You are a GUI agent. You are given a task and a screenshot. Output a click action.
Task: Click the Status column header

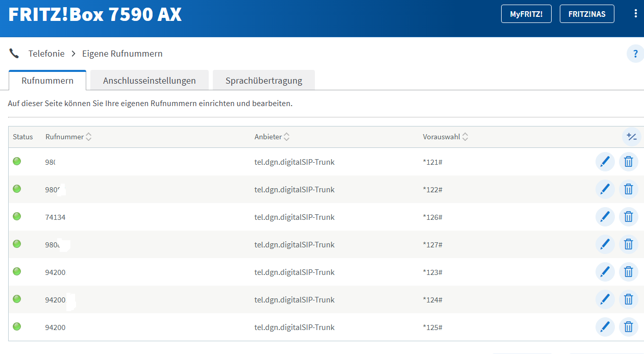(x=23, y=137)
